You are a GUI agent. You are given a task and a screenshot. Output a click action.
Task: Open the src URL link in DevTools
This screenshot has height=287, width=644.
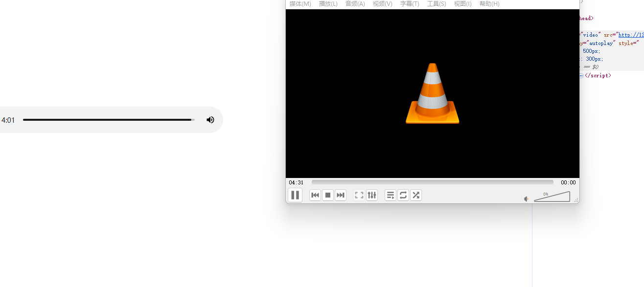[x=631, y=35]
